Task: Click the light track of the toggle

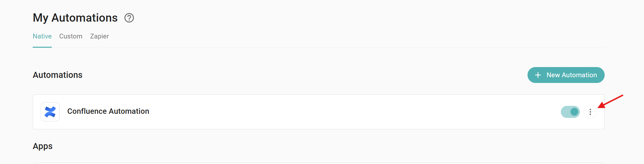Action: tap(565, 112)
